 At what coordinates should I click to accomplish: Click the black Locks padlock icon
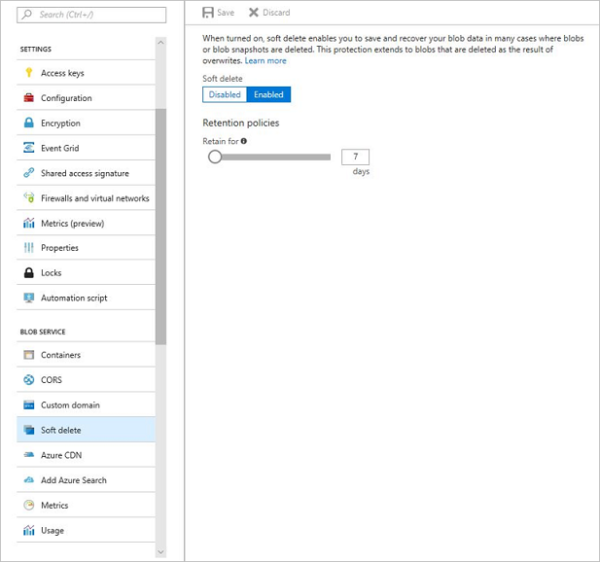(29, 272)
